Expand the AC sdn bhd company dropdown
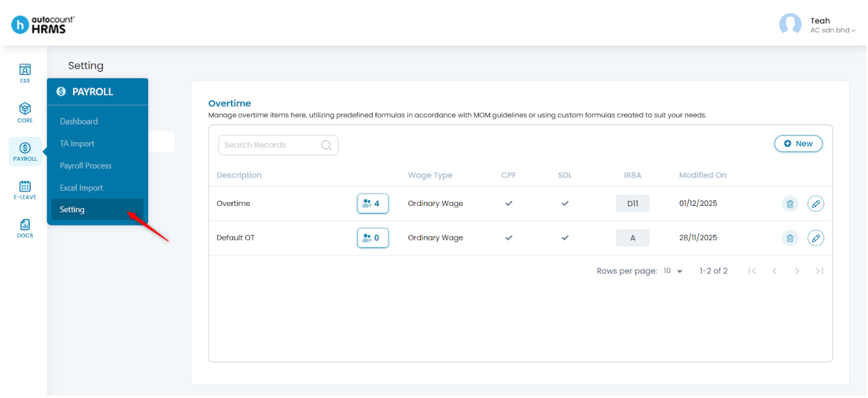868x398 pixels. (833, 30)
